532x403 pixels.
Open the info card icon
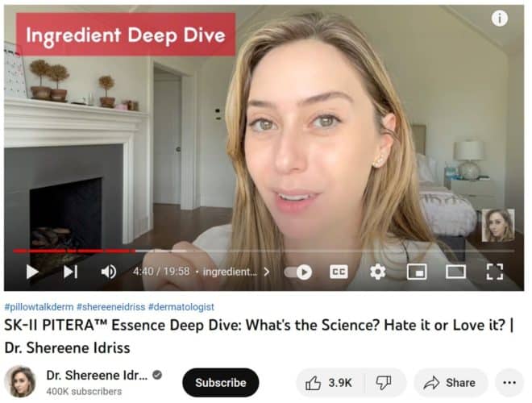coord(500,18)
